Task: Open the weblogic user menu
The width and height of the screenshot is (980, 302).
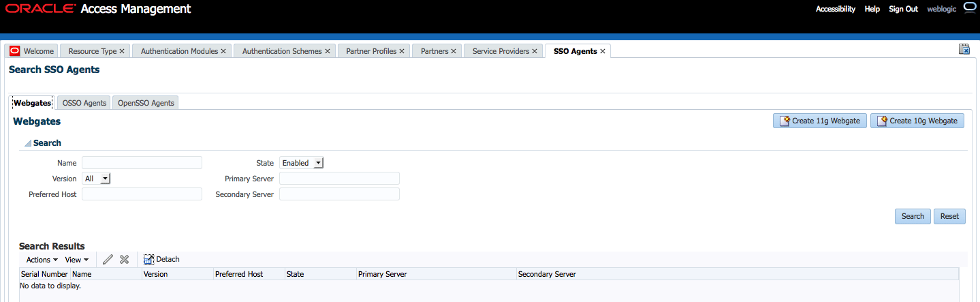Action: [x=942, y=9]
